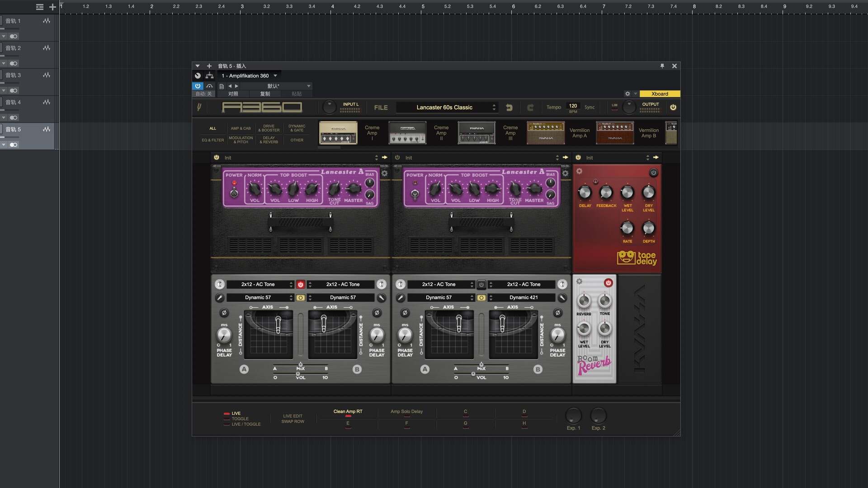This screenshot has height=488, width=868.
Task: Open first cabinet left Dynamic 57 mic selector
Action: coord(260,298)
